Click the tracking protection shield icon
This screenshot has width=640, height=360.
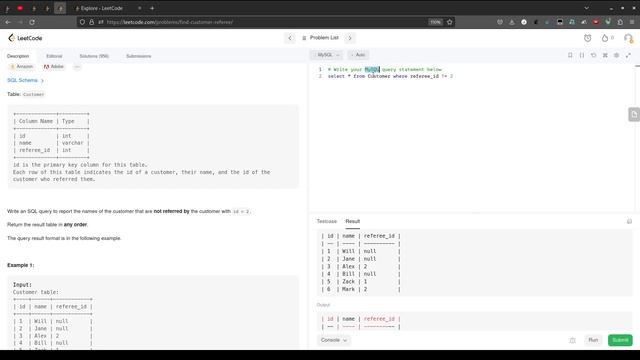(x=82, y=22)
